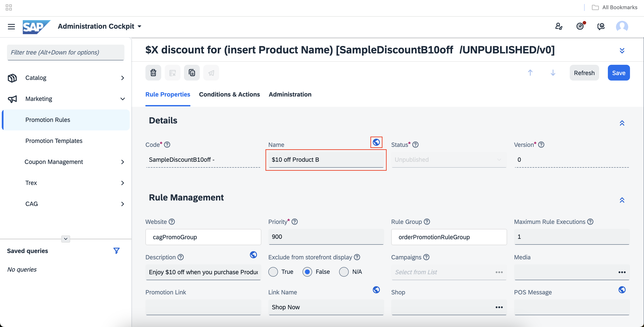The width and height of the screenshot is (644, 327).
Task: Open the saved queries filter icon
Action: point(116,251)
